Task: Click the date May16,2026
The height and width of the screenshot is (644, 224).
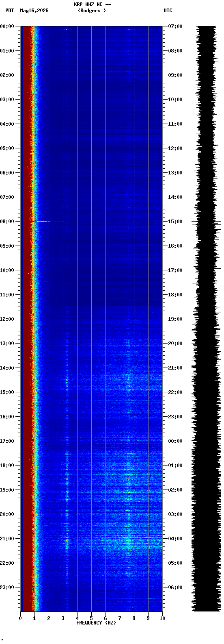Action: click(34, 11)
